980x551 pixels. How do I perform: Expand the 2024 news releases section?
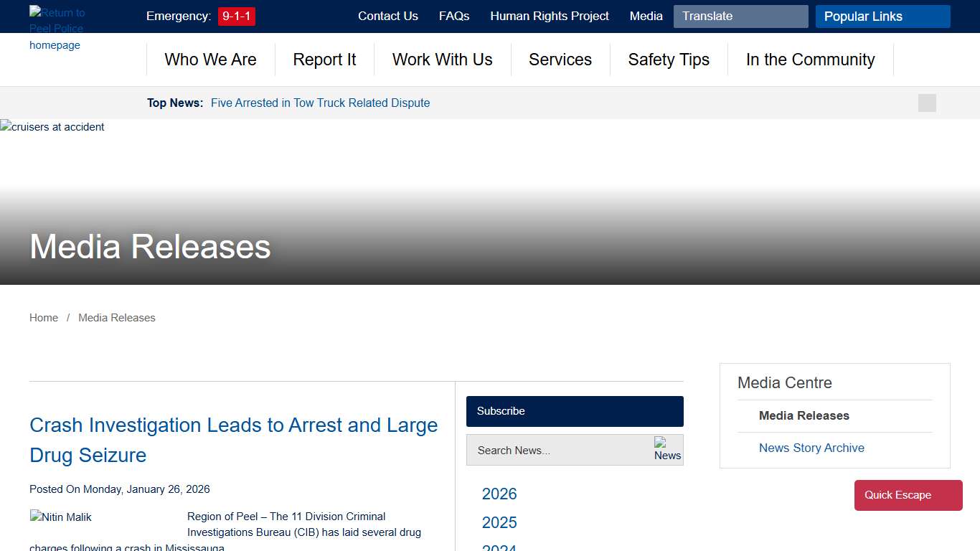tap(499, 547)
